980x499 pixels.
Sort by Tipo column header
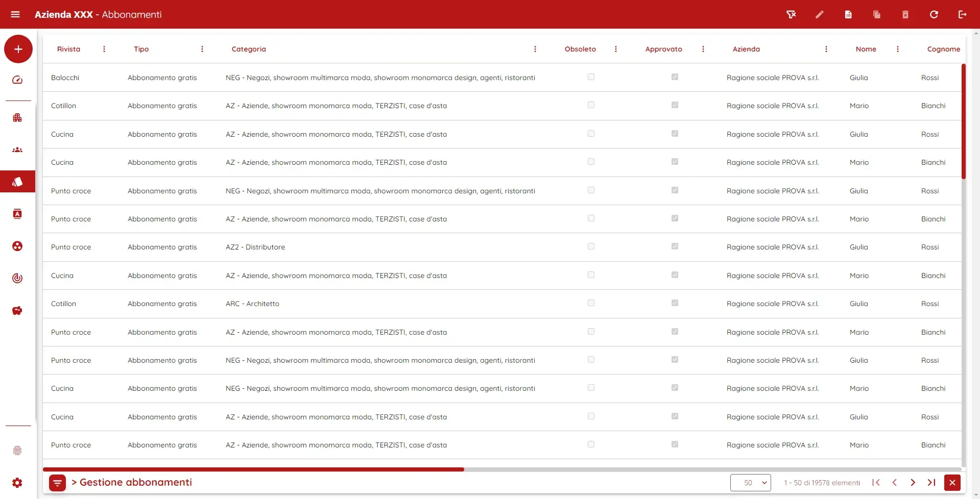141,49
